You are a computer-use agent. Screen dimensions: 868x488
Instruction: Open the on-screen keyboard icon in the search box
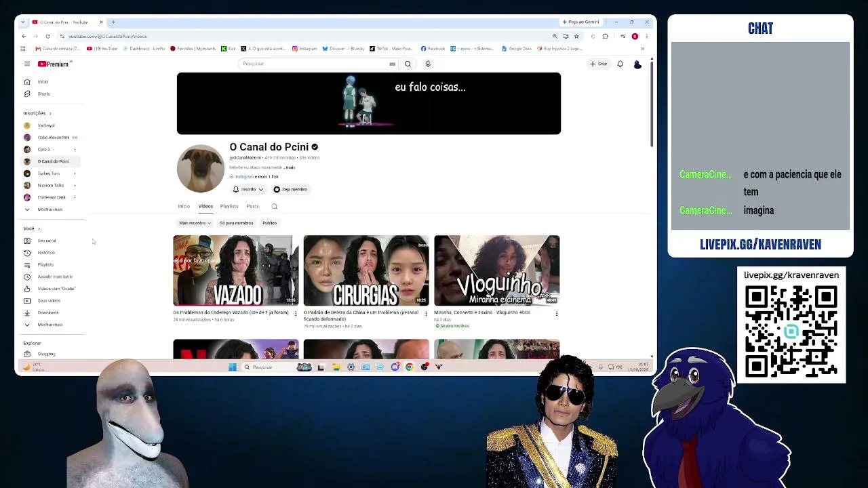(x=392, y=64)
